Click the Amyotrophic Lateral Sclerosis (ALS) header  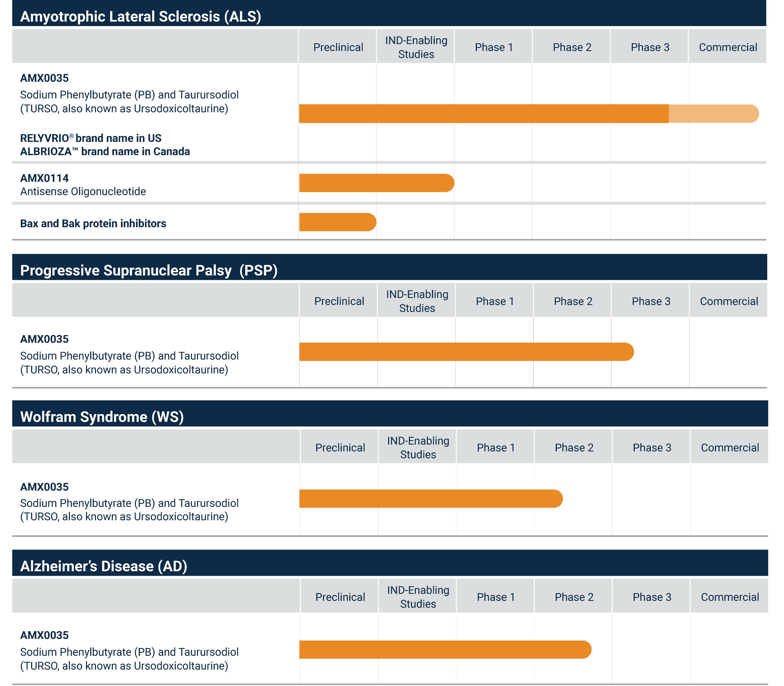point(140,17)
